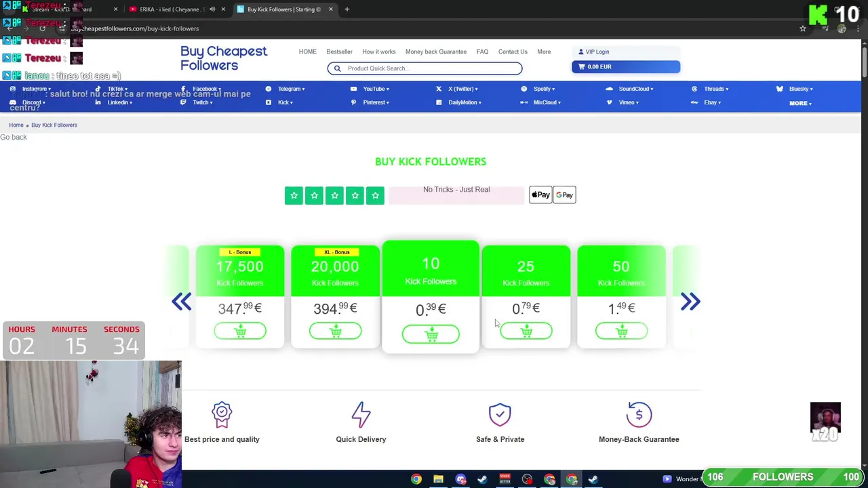868x488 pixels.
Task: Click the Home breadcrumb link
Action: point(16,125)
